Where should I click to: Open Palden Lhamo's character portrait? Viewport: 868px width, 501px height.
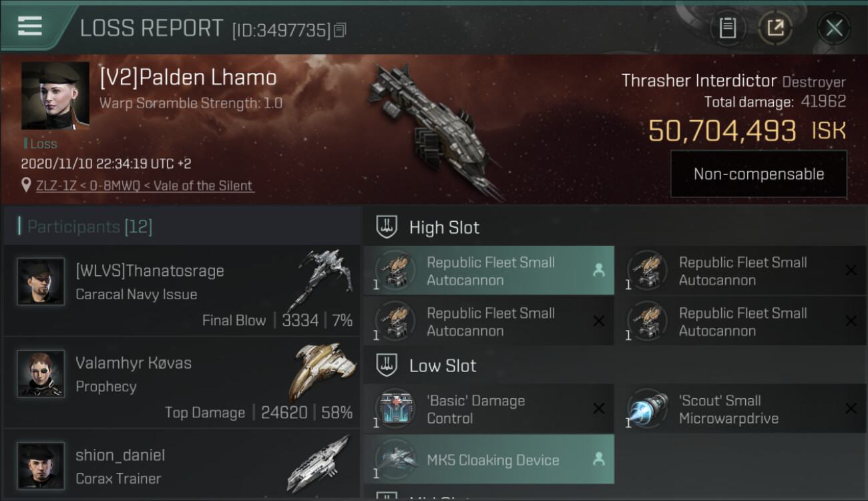point(55,96)
